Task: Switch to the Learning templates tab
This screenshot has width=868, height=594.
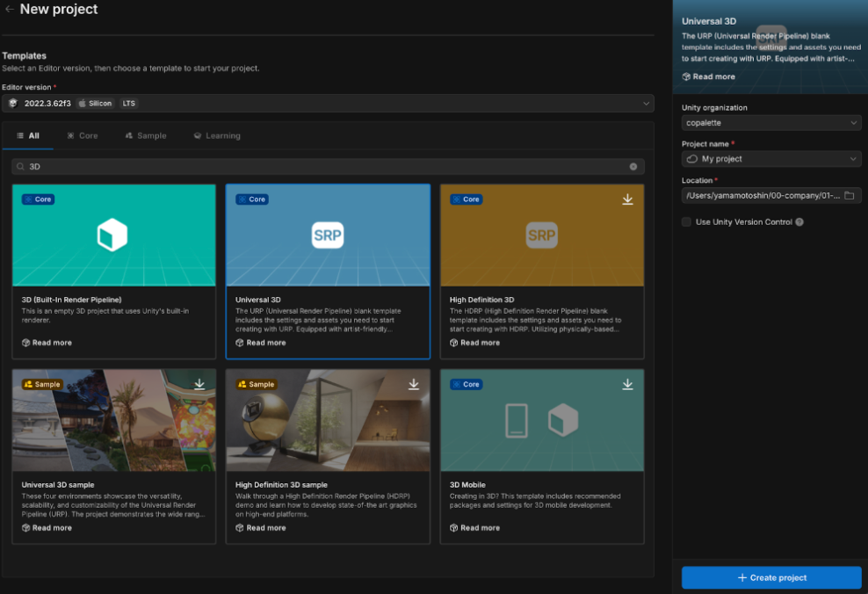Action: point(217,135)
